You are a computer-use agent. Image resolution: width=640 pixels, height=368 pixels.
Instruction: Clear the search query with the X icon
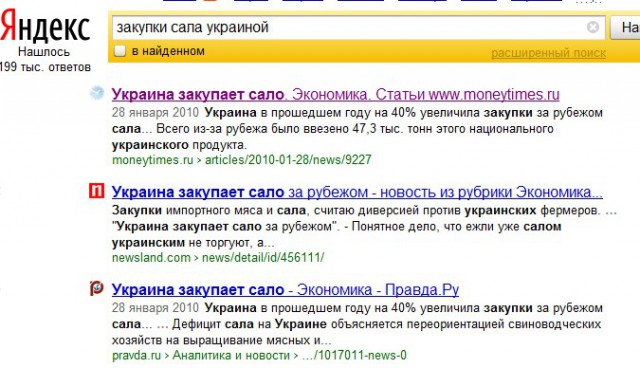click(x=593, y=27)
